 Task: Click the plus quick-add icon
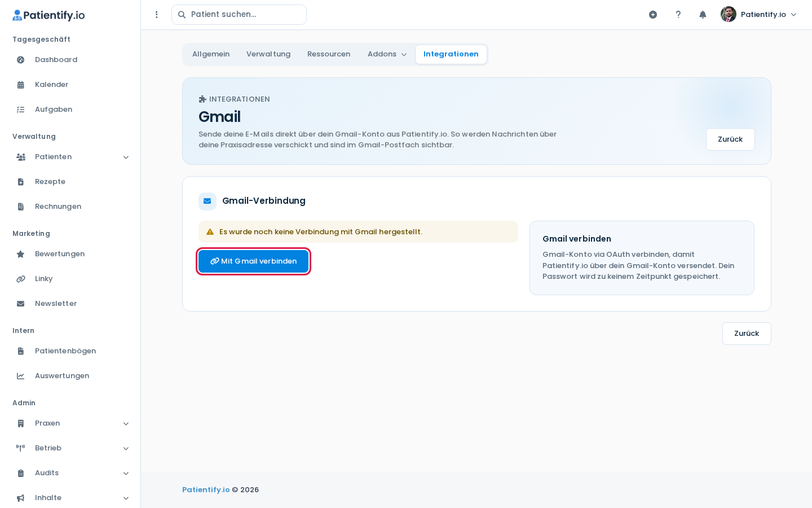pos(653,15)
